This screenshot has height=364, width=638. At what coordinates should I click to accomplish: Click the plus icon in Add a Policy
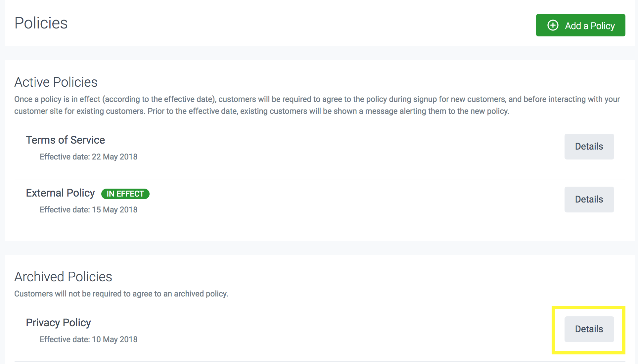[553, 25]
